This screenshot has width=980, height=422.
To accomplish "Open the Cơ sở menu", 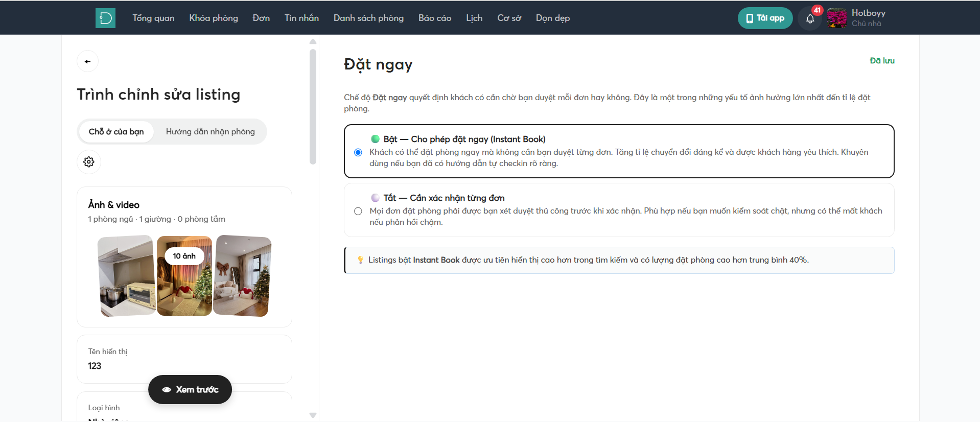I will pyautogui.click(x=509, y=18).
